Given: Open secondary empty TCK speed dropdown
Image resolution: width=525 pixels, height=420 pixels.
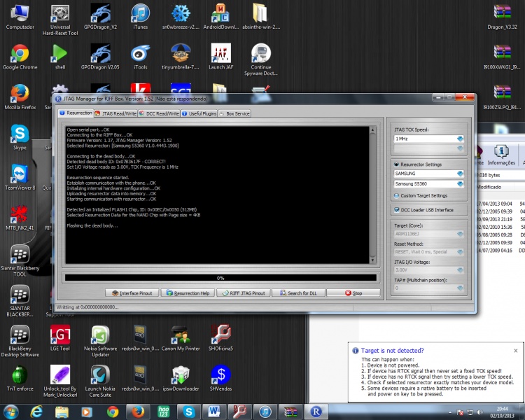Looking at the screenshot, I should [x=428, y=148].
